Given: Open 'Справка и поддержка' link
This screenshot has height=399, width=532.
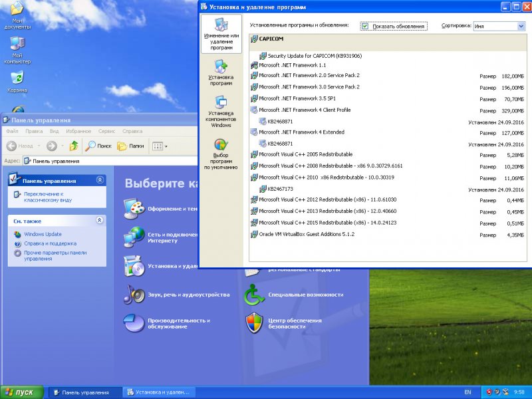Looking at the screenshot, I should [51, 243].
